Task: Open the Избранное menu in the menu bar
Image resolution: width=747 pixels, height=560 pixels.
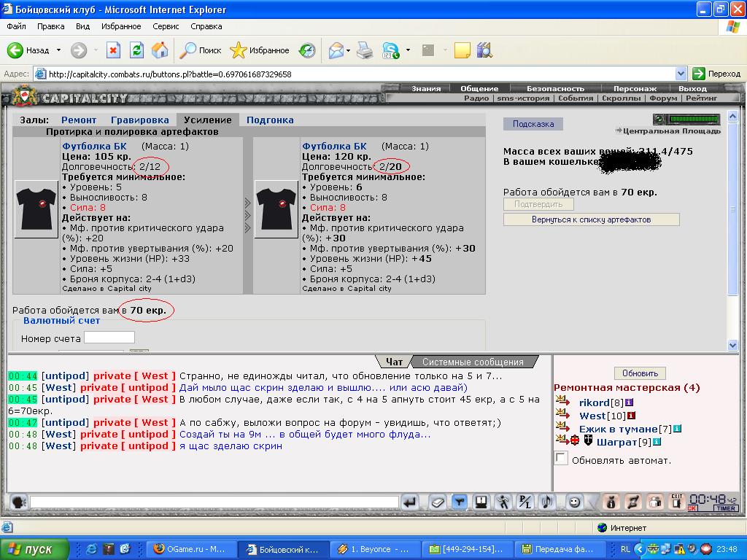Action: tap(121, 26)
